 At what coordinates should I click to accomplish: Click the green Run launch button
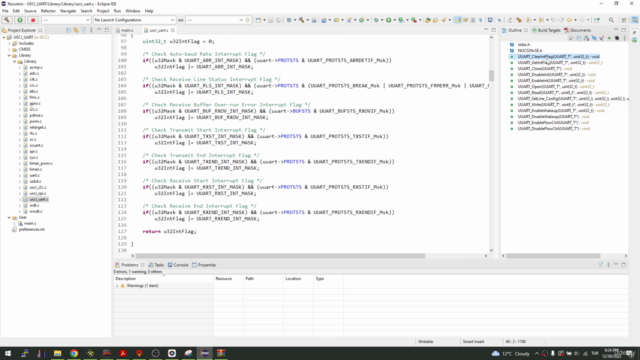pos(20,20)
